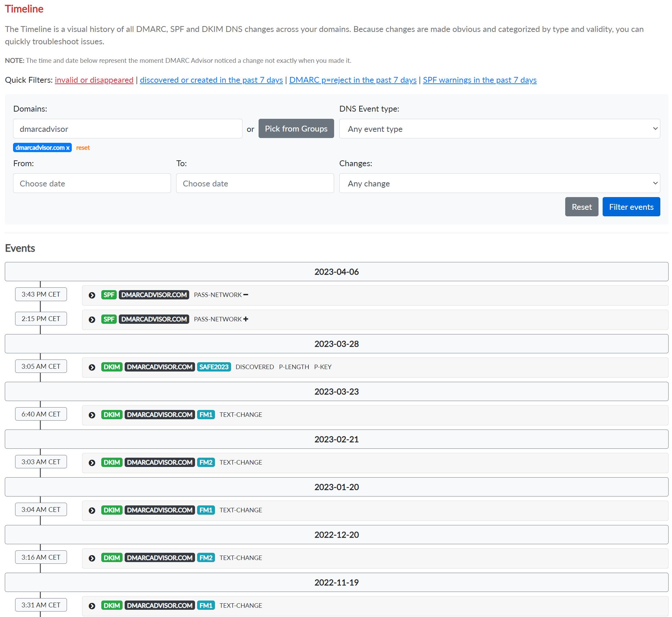Open the DNS Event type dropdown
This screenshot has width=672, height=617.
(x=499, y=129)
